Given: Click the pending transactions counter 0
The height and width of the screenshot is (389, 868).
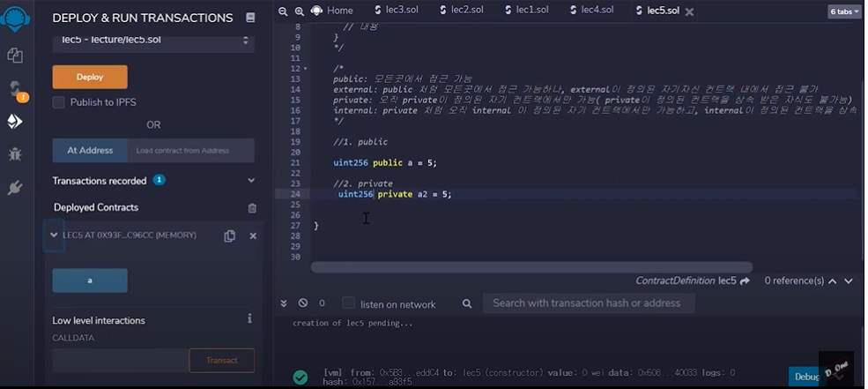Looking at the screenshot, I should (x=322, y=303).
